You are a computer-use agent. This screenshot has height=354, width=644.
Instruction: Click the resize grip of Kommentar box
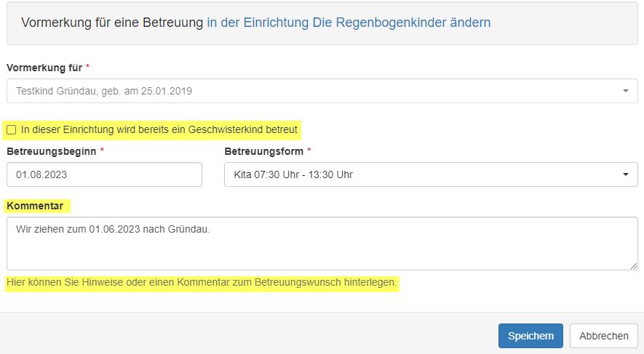tap(634, 266)
